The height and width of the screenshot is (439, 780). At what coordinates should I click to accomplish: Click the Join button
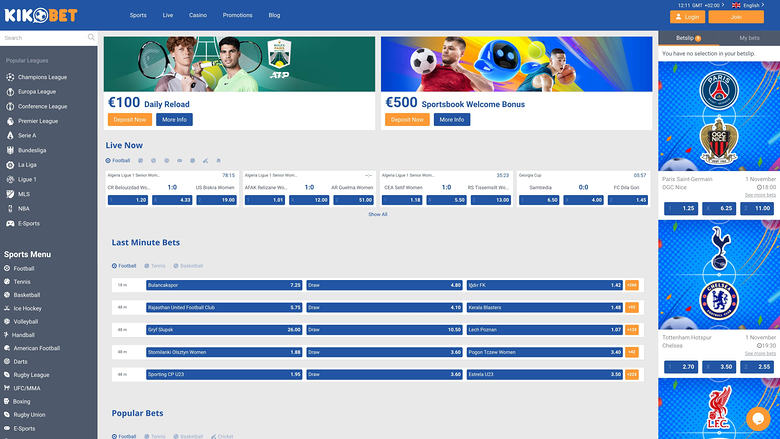tap(736, 17)
